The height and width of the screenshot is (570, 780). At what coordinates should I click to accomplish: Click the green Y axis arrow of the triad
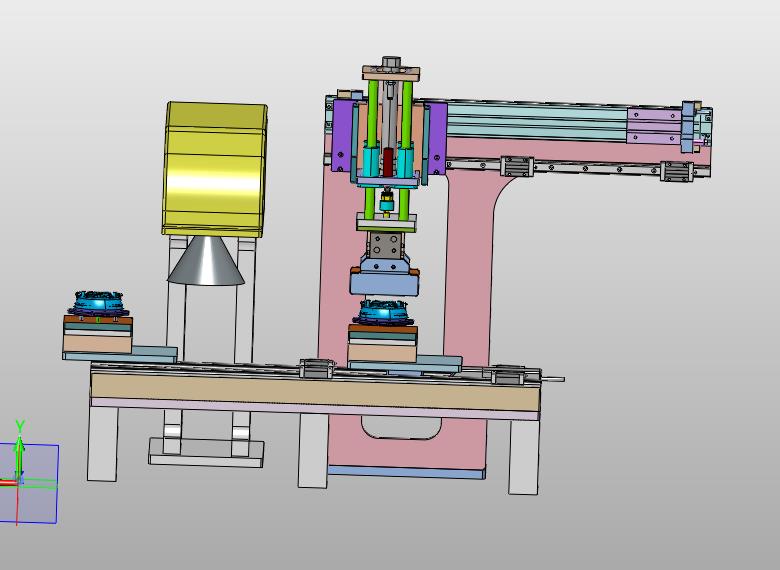pos(19,457)
